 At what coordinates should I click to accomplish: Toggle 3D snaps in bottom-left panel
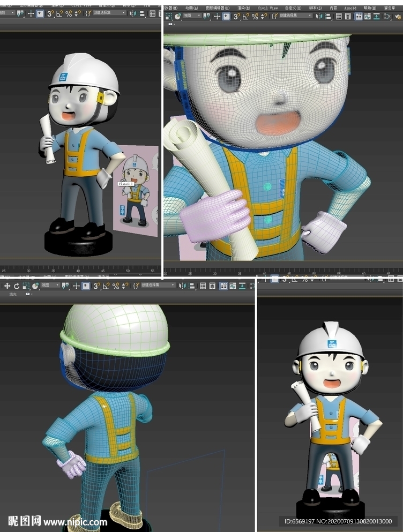97,286
